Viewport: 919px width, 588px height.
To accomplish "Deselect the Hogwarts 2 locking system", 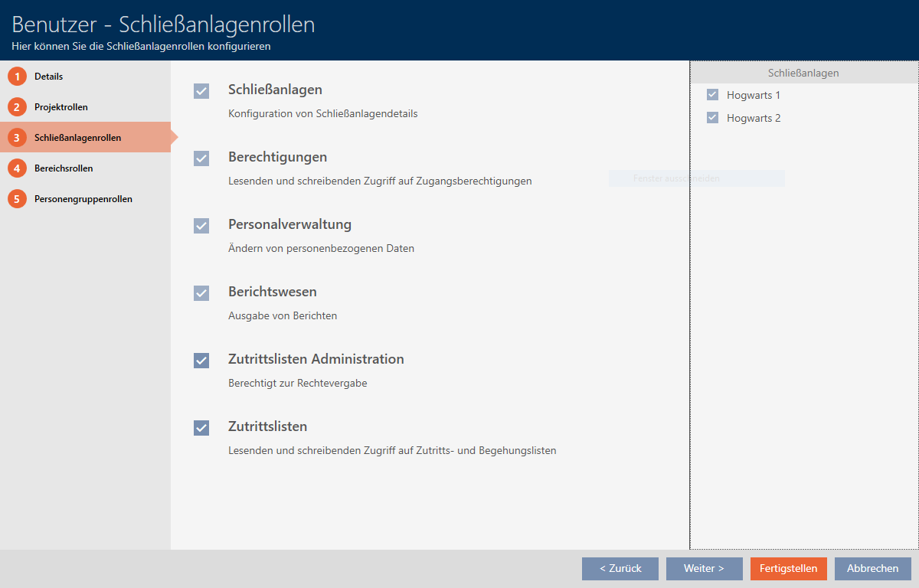I will [x=712, y=118].
